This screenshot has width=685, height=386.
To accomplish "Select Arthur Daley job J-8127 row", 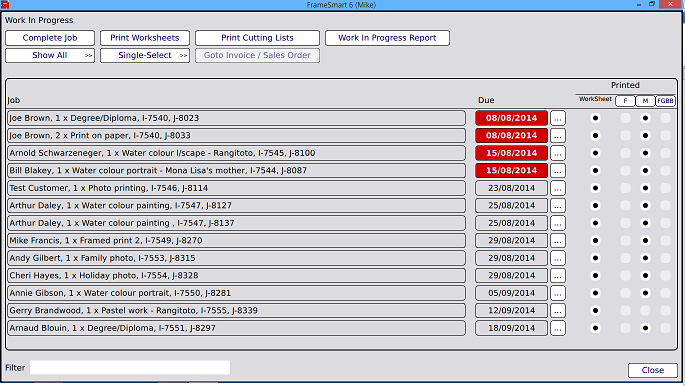I will click(236, 206).
